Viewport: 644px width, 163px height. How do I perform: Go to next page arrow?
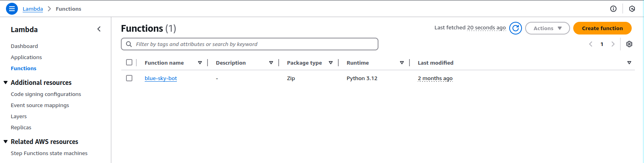pos(613,44)
